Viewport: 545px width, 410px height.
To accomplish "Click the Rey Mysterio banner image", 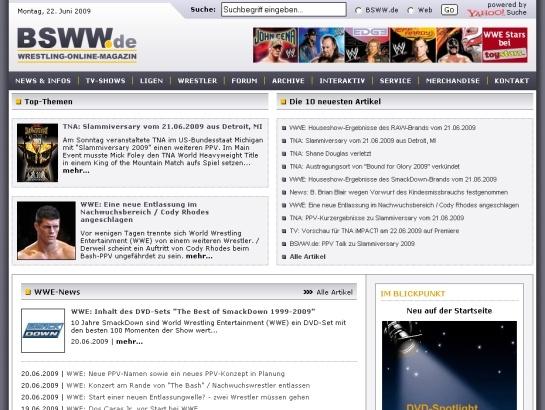I will (x=459, y=45).
